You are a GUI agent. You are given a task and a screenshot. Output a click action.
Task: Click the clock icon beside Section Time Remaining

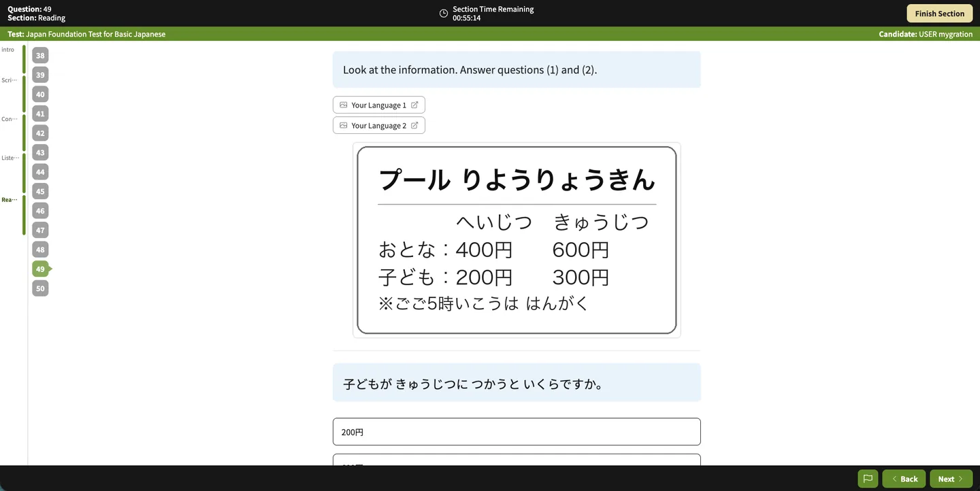click(x=444, y=14)
